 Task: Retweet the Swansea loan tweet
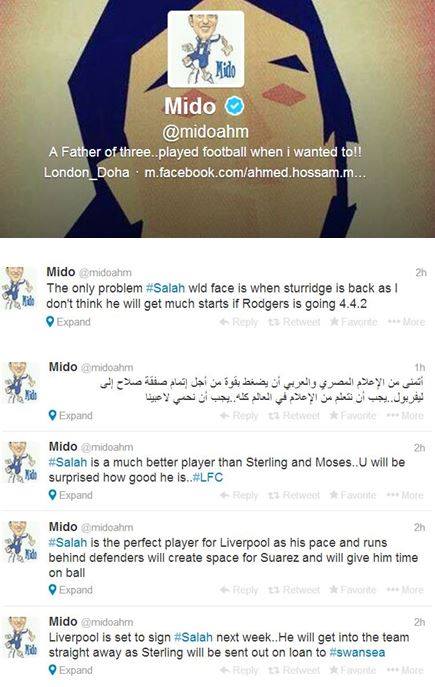294,670
